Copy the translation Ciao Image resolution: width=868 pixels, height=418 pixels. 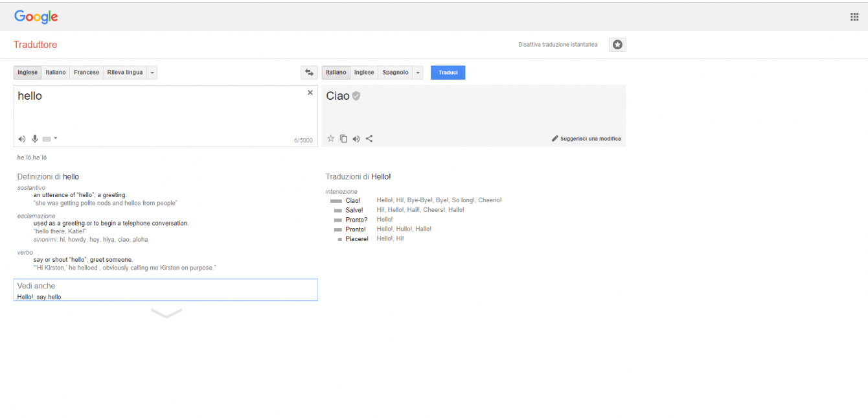[x=343, y=138]
